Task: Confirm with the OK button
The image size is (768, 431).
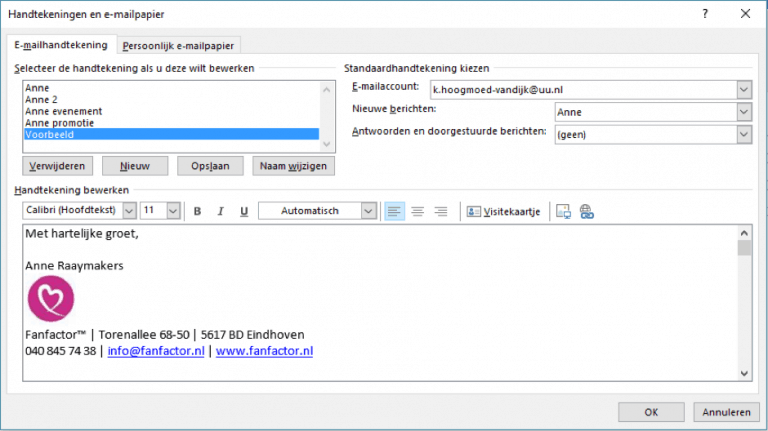Action: (x=651, y=412)
